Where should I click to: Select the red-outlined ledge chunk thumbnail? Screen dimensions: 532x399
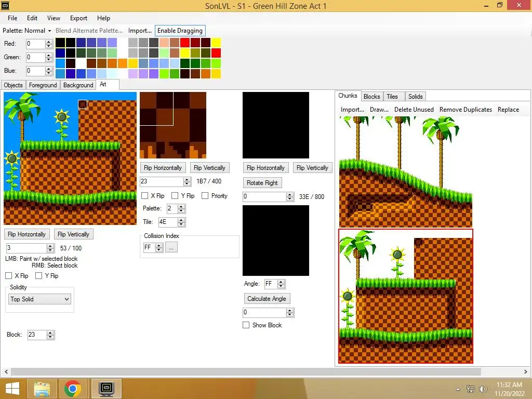tap(406, 296)
